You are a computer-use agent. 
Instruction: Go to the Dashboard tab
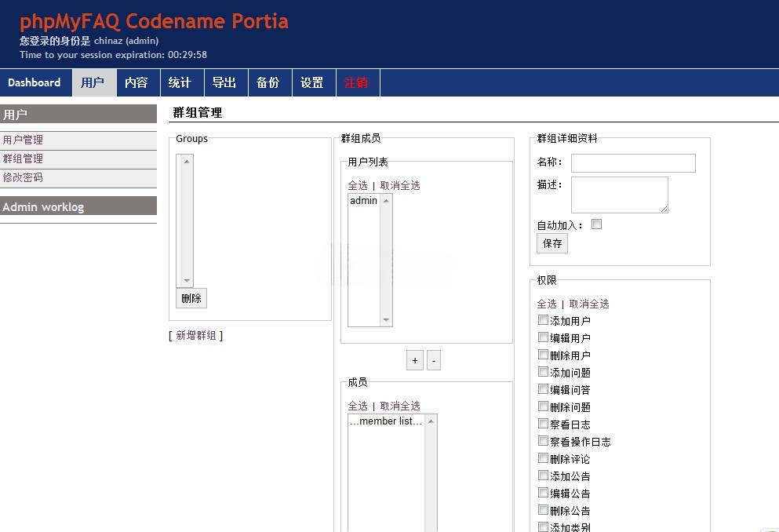click(x=35, y=82)
